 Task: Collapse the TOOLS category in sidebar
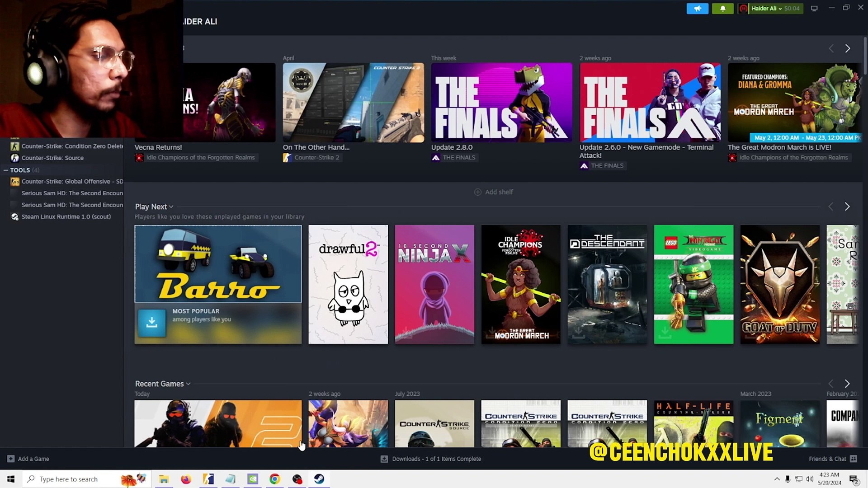coord(6,170)
